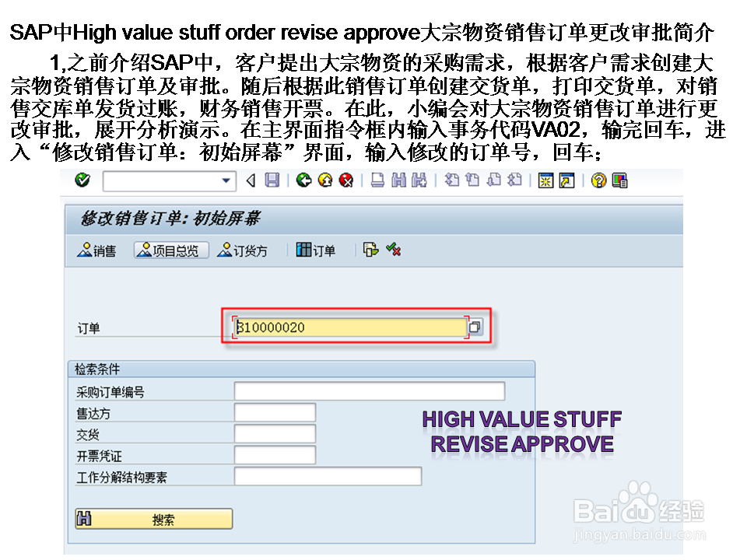The image size is (747, 560).
Task: Click the 采购订单编号 input field
Action: click(369, 391)
